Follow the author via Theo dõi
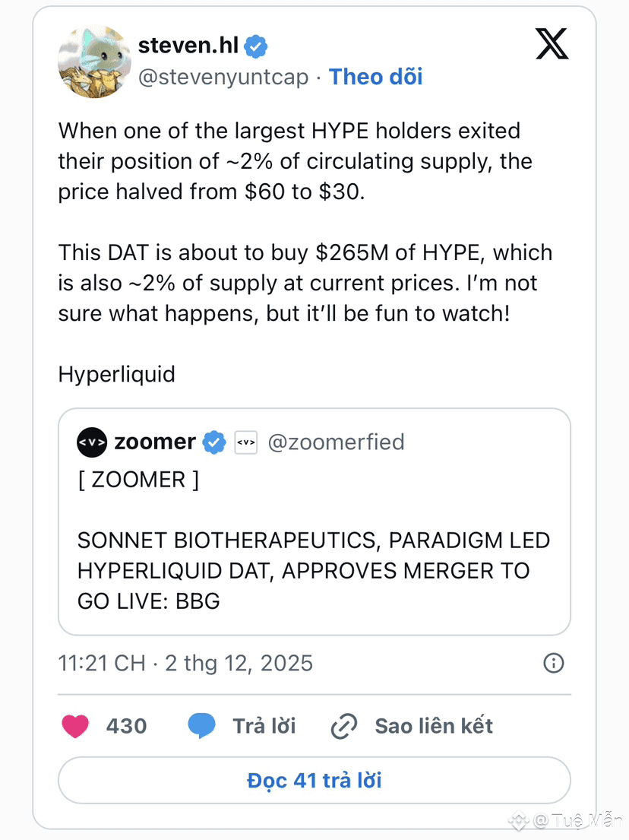The width and height of the screenshot is (629, 840). pyautogui.click(x=375, y=77)
